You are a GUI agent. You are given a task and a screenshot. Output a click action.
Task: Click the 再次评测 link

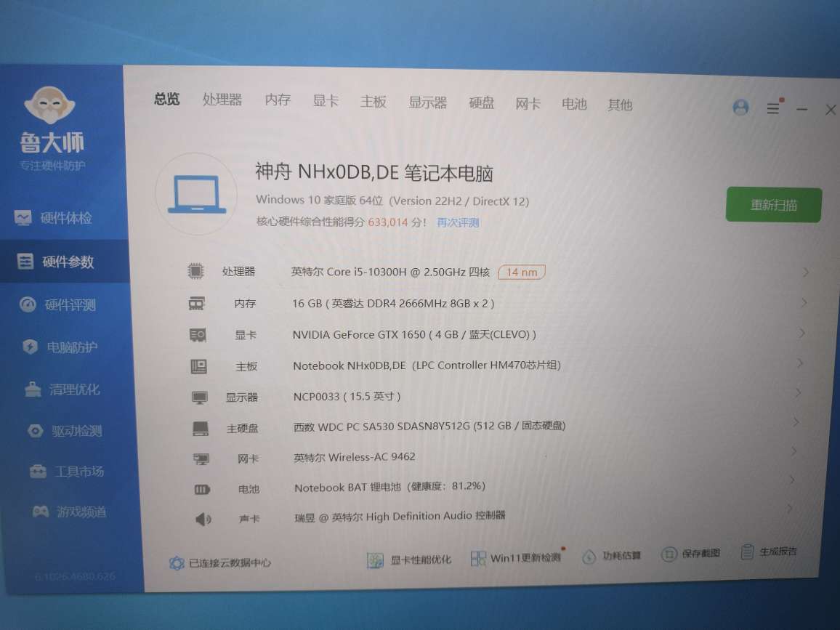[x=458, y=222]
